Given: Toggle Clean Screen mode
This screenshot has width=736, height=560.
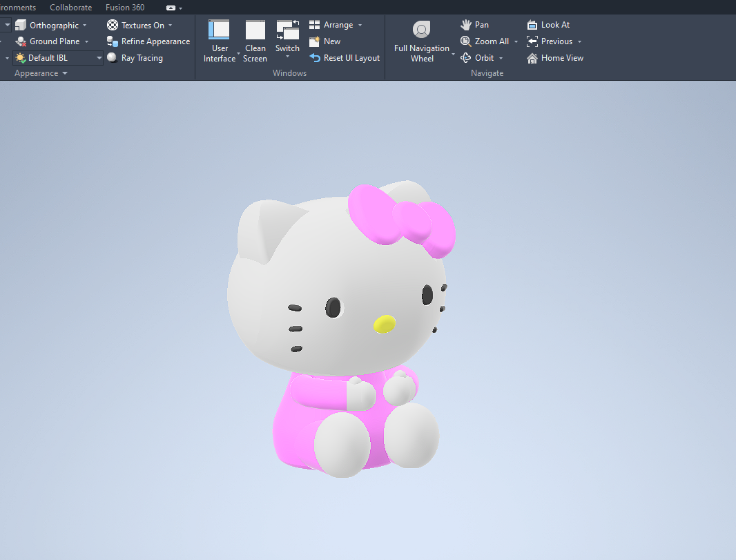Looking at the screenshot, I should [255, 39].
